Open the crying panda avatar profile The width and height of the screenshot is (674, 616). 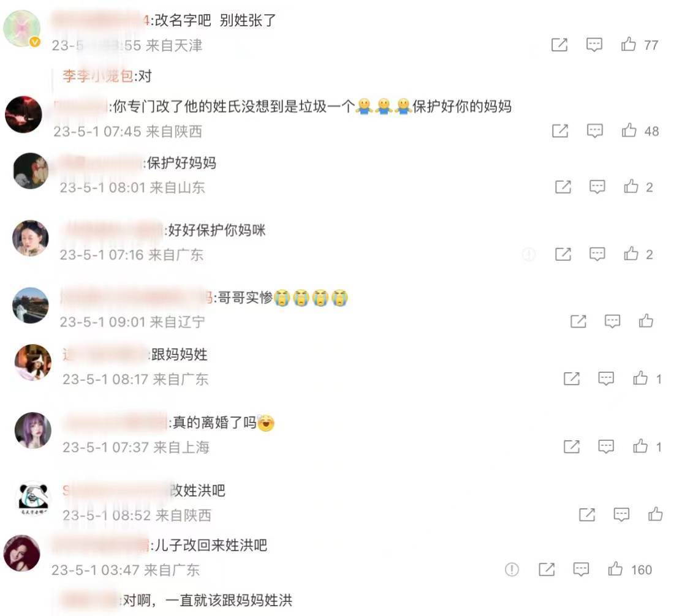[x=34, y=498]
